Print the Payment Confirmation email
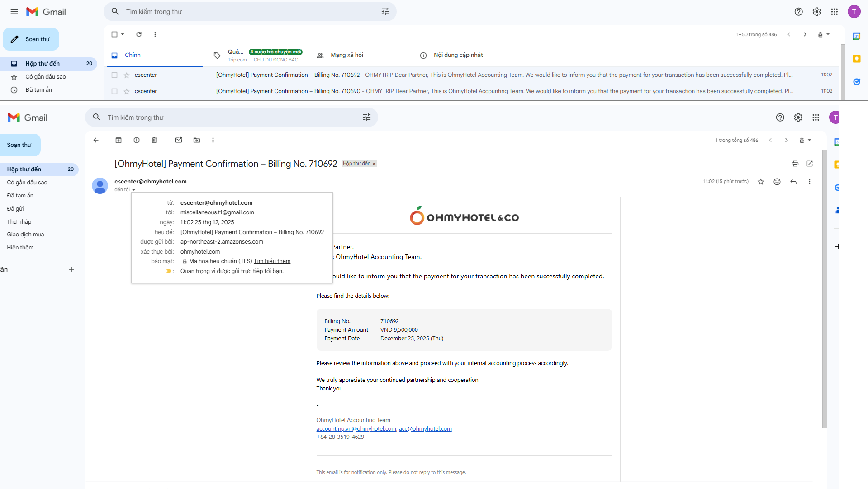The image size is (868, 489). pyautogui.click(x=795, y=164)
